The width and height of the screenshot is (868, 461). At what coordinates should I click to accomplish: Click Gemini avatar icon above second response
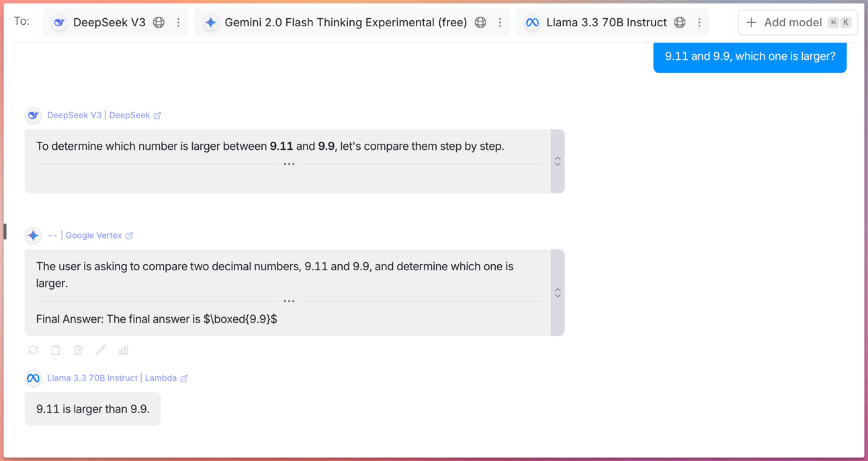pos(33,235)
